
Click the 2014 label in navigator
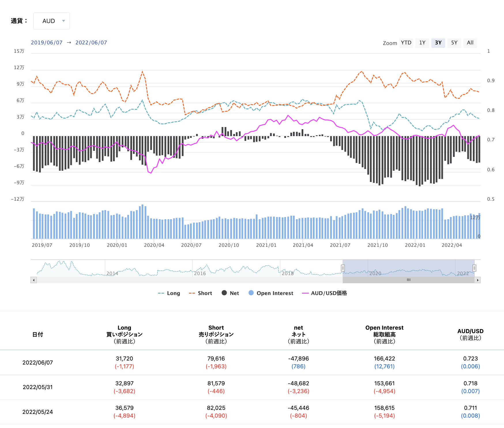[112, 273]
